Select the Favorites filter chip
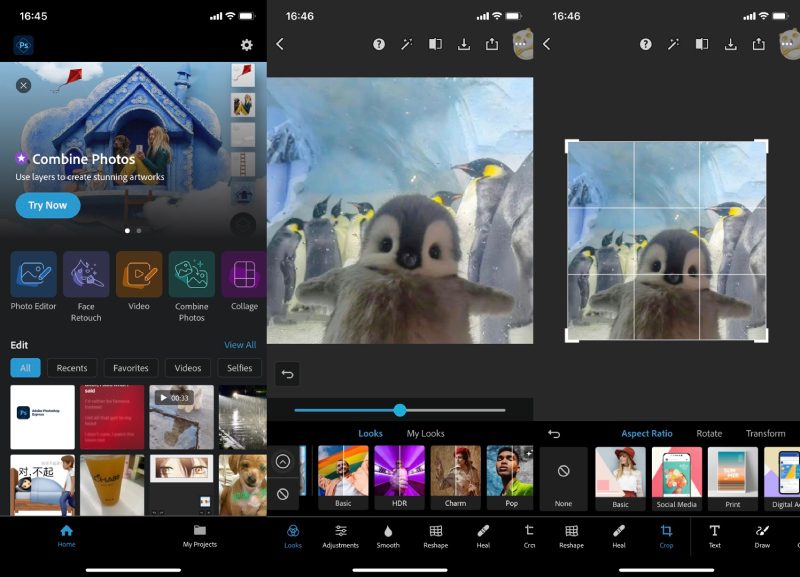 (x=131, y=368)
